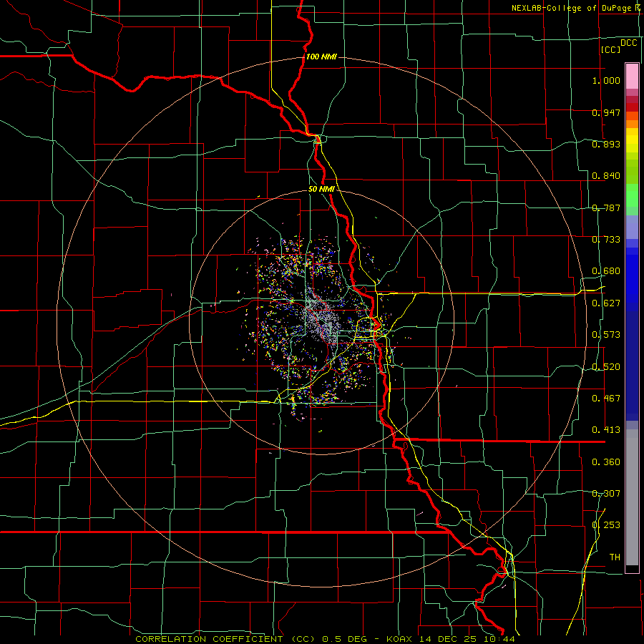Select the red segment near 0.947

[x=632, y=107]
